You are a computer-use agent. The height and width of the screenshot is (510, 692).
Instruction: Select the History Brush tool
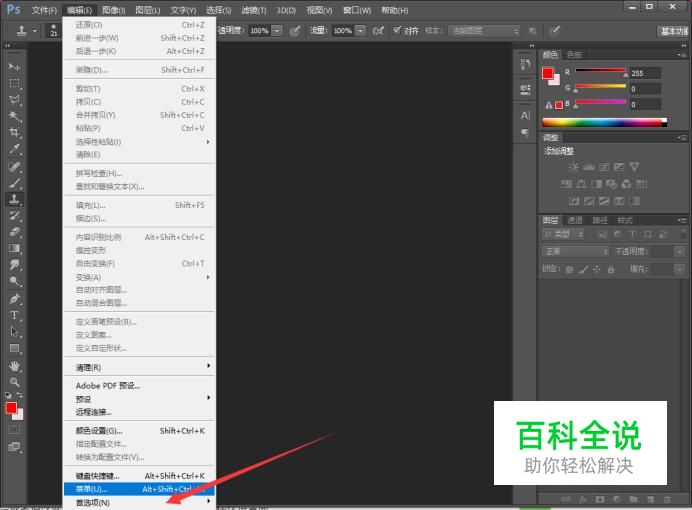(x=14, y=215)
